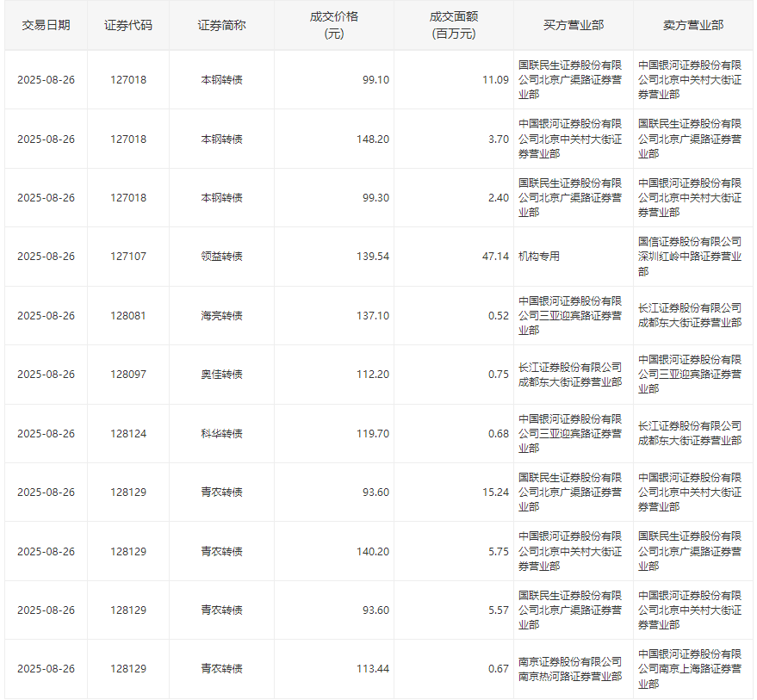Click the 成交金额(百万元) column header
757x700 pixels.
pyautogui.click(x=453, y=25)
